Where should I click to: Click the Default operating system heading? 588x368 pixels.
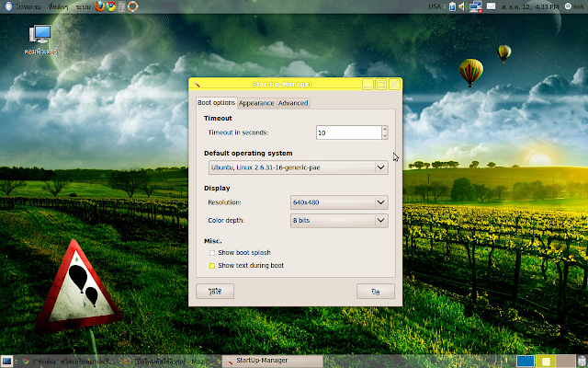(x=248, y=154)
